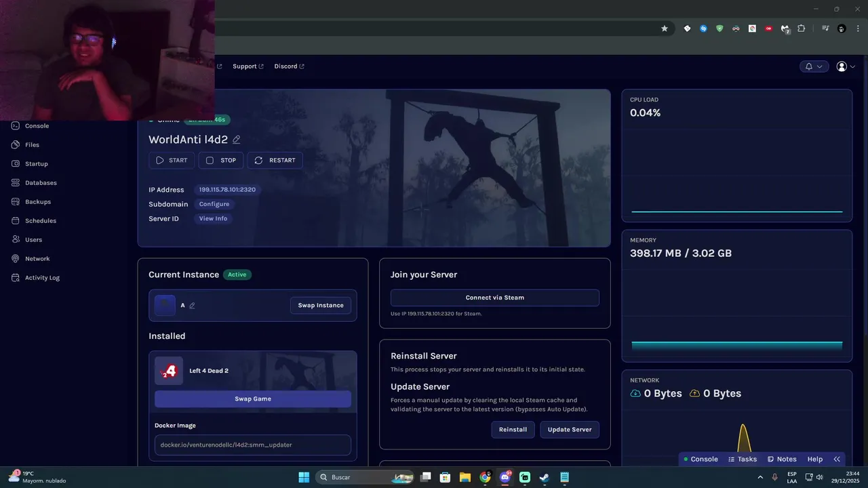Collapse the bottom toolbar with the double chevron

(837, 460)
